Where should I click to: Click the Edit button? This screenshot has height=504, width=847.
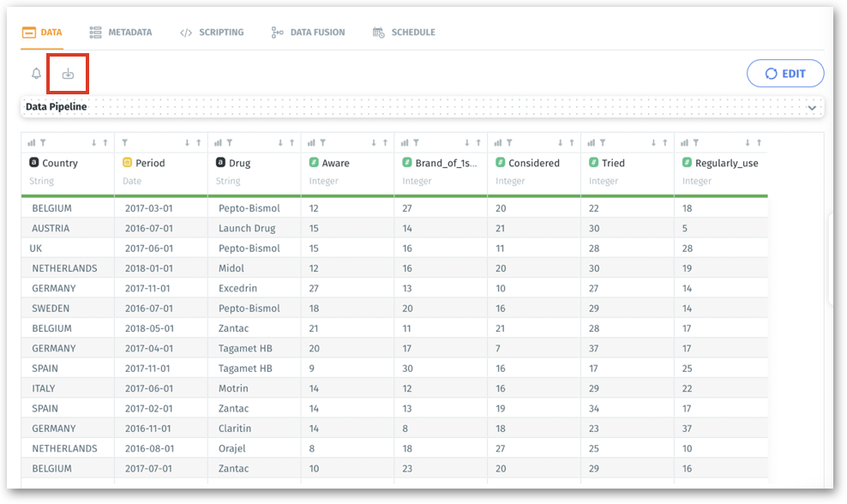(x=785, y=74)
